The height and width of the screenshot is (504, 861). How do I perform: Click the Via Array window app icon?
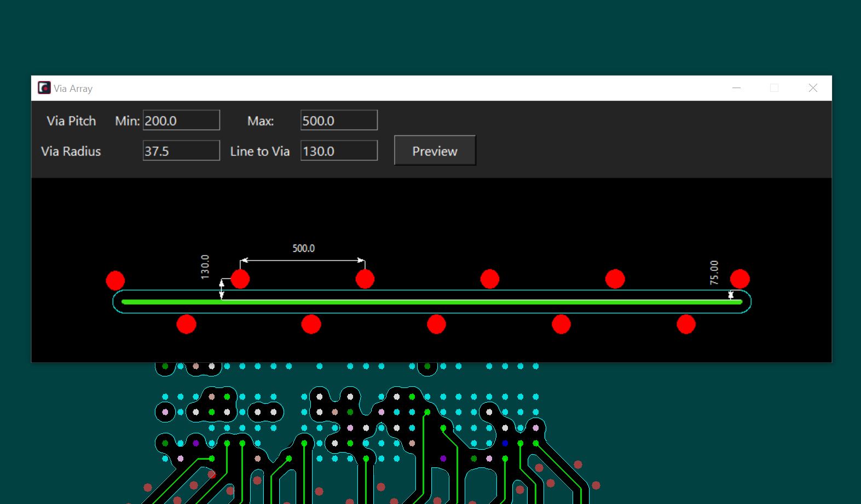click(x=44, y=88)
